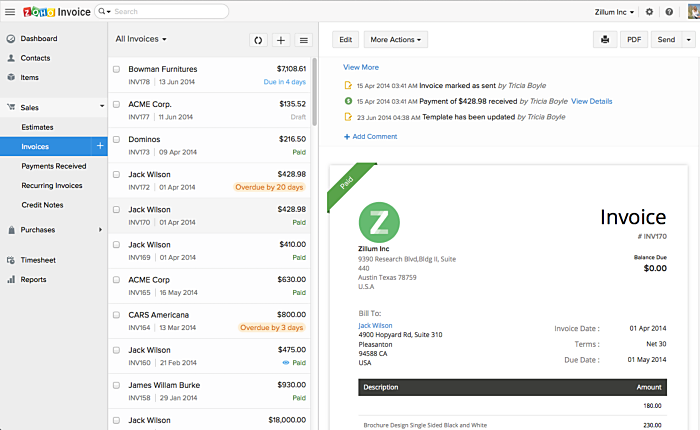Open the help question mark icon
The width and height of the screenshot is (700, 430).
pyautogui.click(x=669, y=12)
